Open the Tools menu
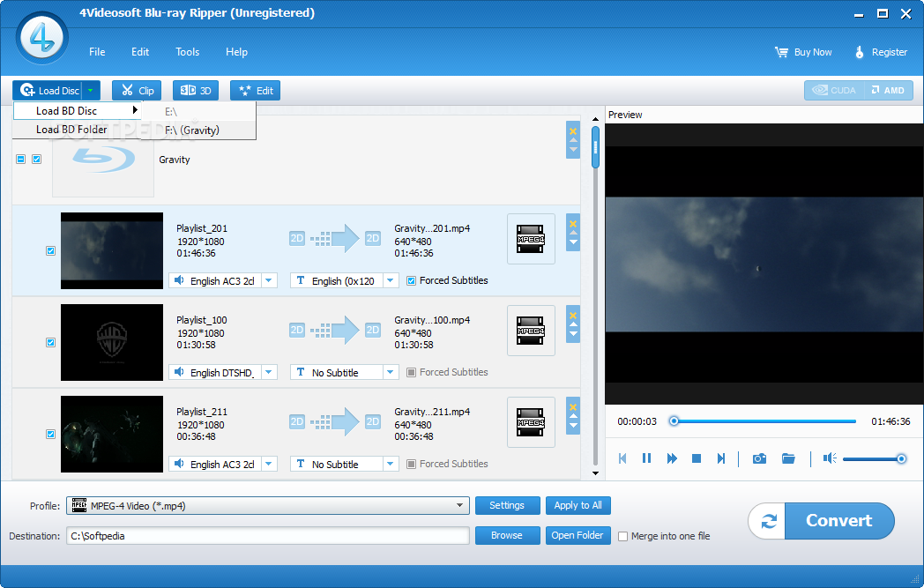Image resolution: width=924 pixels, height=588 pixels. pyautogui.click(x=188, y=52)
